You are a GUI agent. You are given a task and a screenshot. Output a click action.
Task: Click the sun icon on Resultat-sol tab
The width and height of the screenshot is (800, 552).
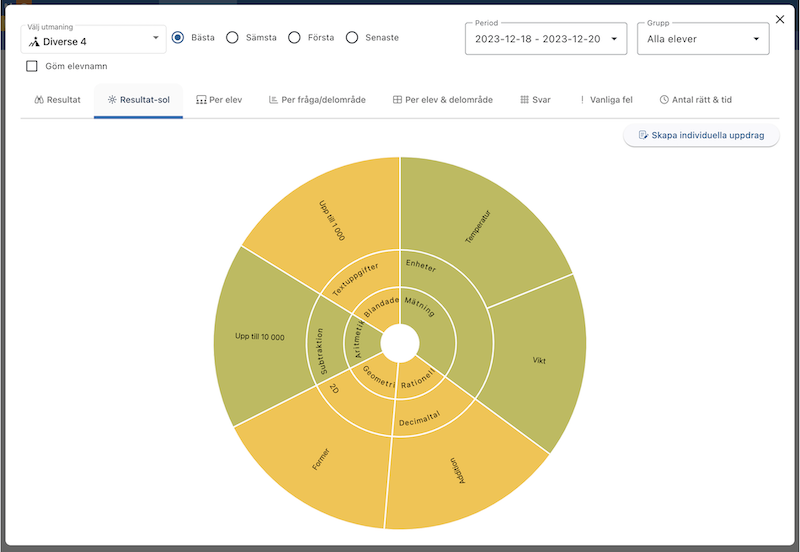[112, 100]
